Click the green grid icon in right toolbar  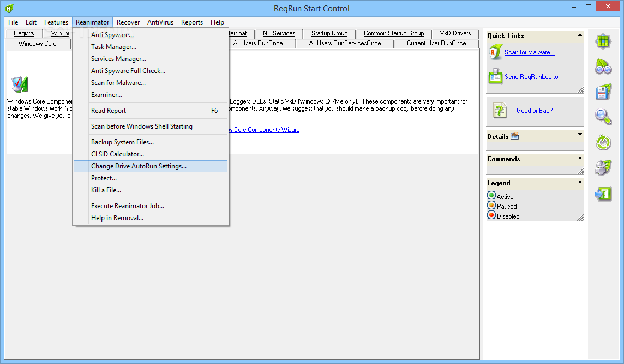pyautogui.click(x=603, y=41)
